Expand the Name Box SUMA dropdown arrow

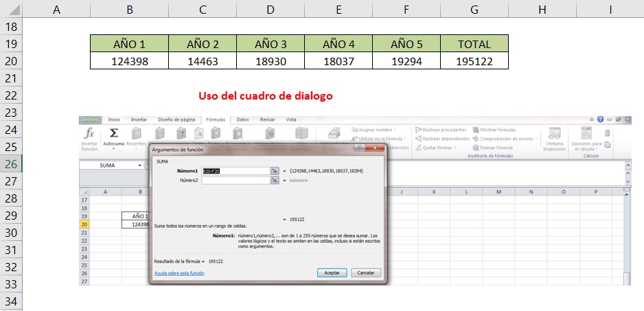(x=139, y=165)
